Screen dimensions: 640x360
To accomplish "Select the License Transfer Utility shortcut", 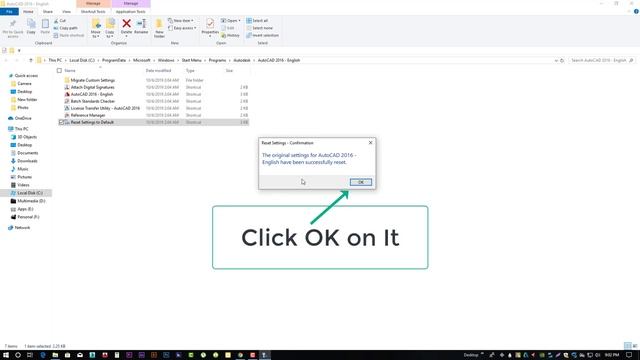I will tap(105, 108).
